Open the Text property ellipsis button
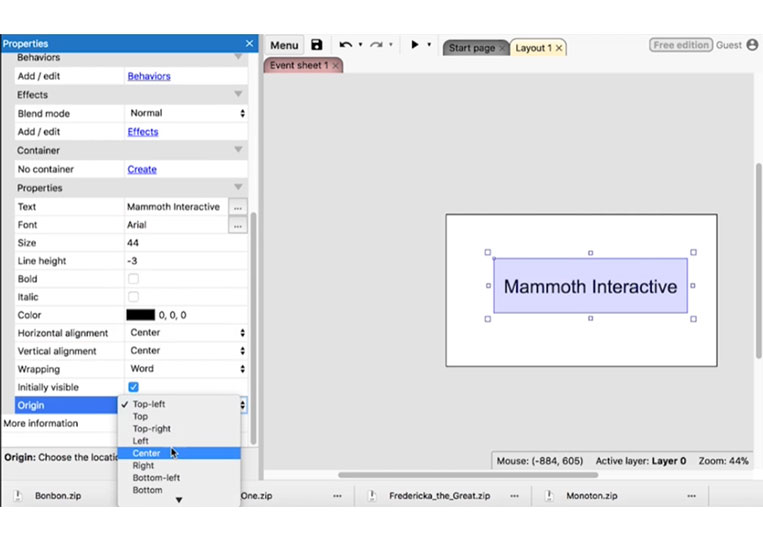The image size is (763, 541). [x=237, y=207]
